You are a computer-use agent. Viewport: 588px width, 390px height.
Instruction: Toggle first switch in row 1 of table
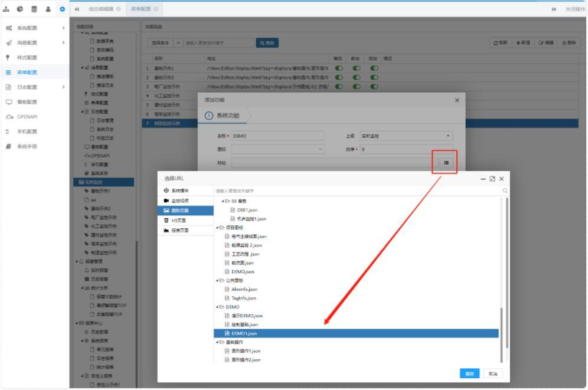tap(339, 68)
